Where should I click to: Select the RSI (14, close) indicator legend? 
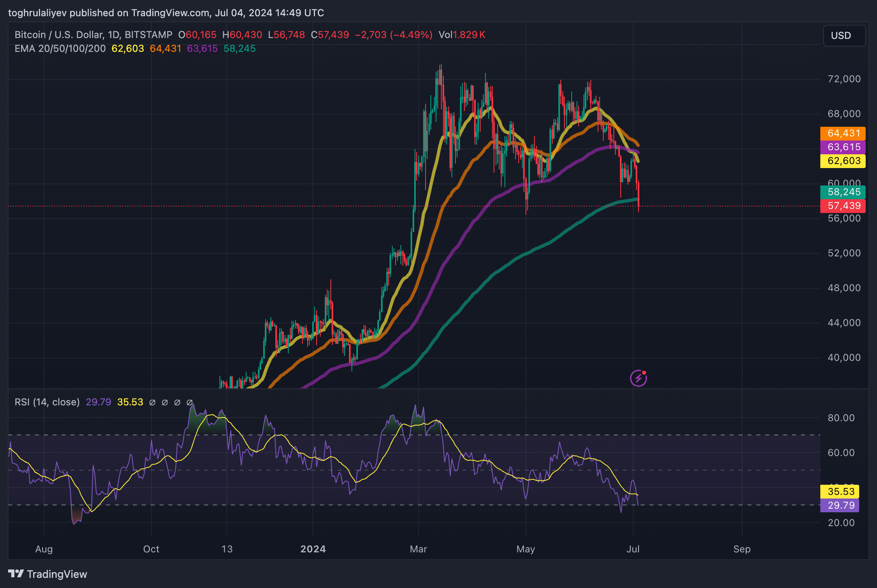47,402
